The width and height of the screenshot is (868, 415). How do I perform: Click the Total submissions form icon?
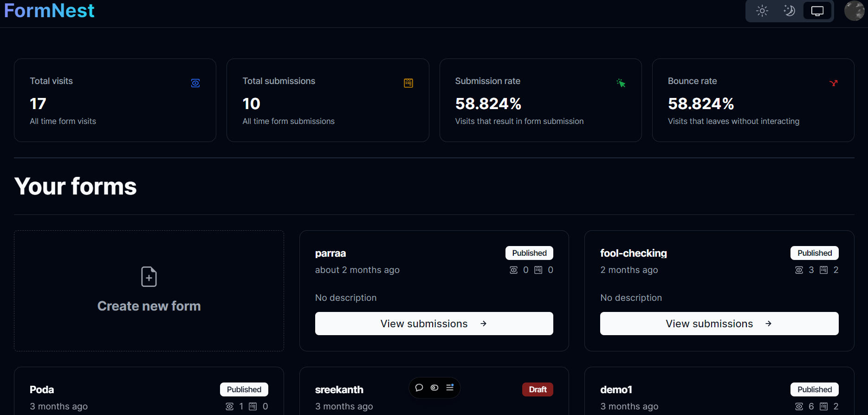(408, 83)
